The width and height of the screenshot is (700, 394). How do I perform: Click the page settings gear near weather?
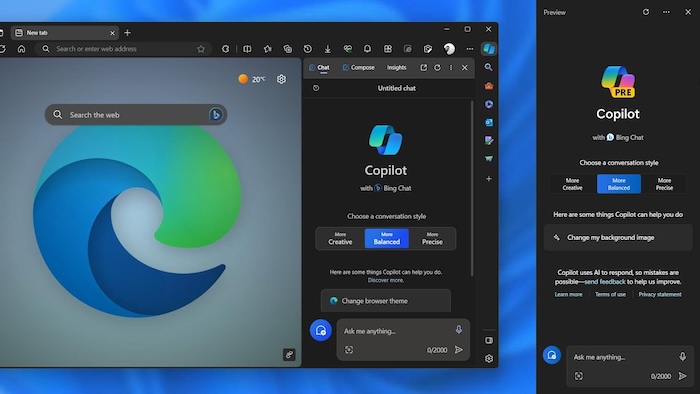[x=281, y=79]
